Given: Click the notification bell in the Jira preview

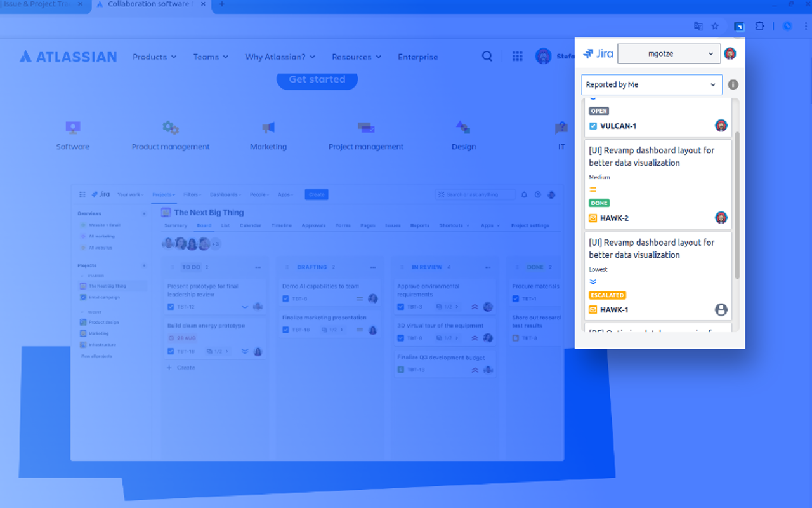Looking at the screenshot, I should click(x=524, y=195).
